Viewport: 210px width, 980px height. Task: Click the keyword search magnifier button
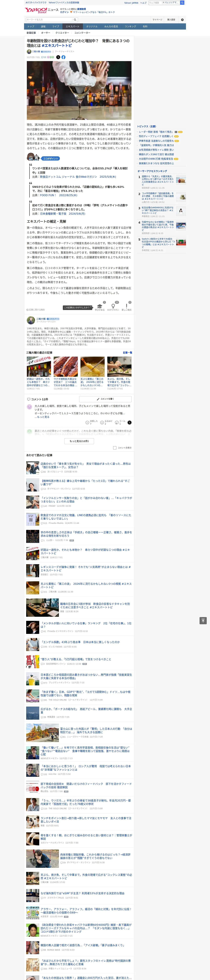pos(75,20)
